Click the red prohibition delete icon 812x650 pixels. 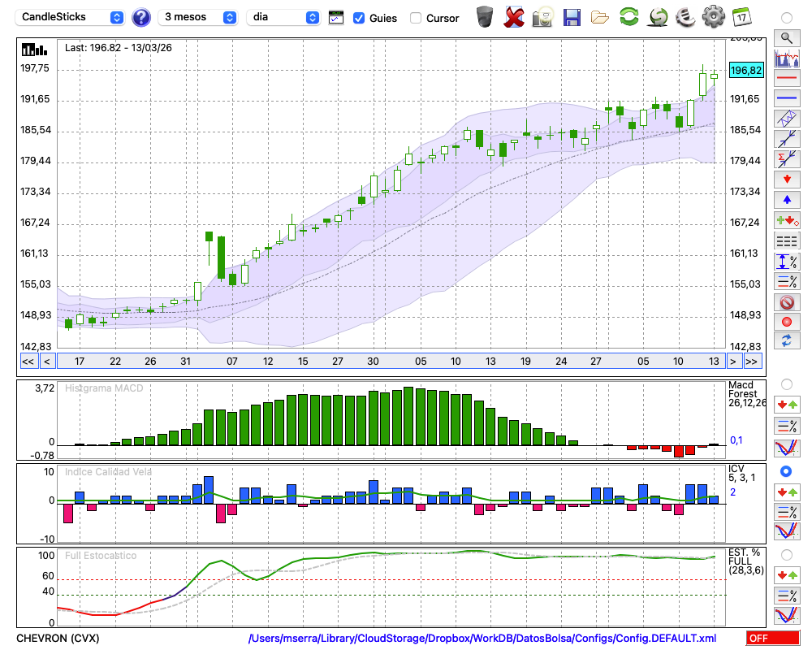coord(786,301)
